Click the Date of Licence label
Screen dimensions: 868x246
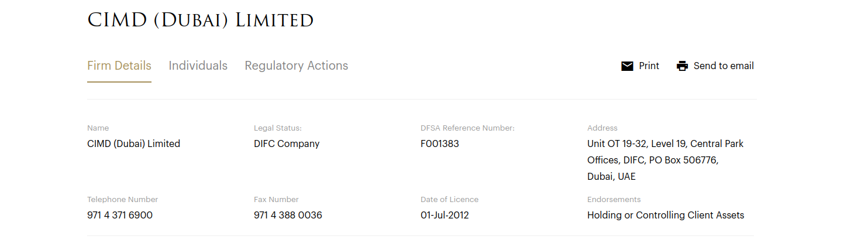[449, 199]
